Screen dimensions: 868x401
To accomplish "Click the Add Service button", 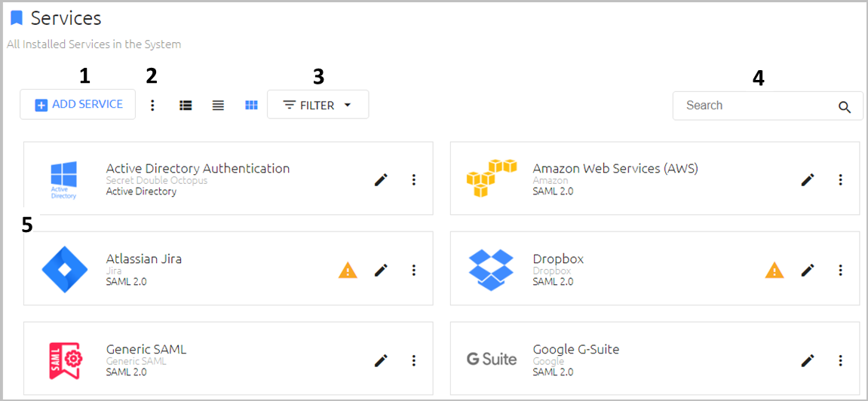I will tap(78, 105).
